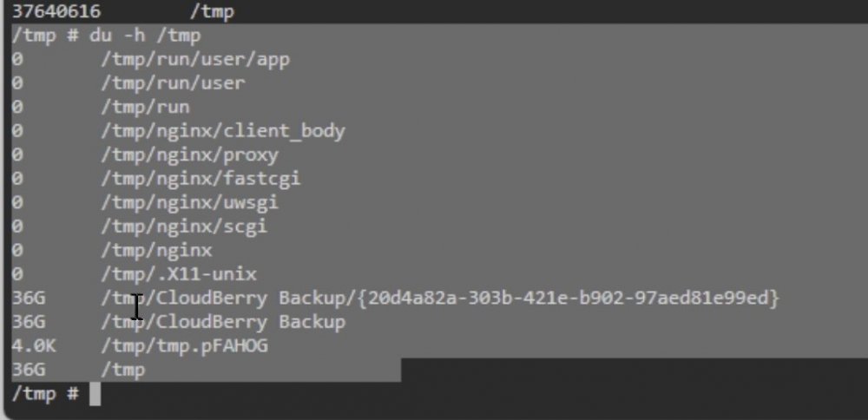Click the /tmp/nginx/proxy path
This screenshot has width=868, height=420.
(x=189, y=155)
